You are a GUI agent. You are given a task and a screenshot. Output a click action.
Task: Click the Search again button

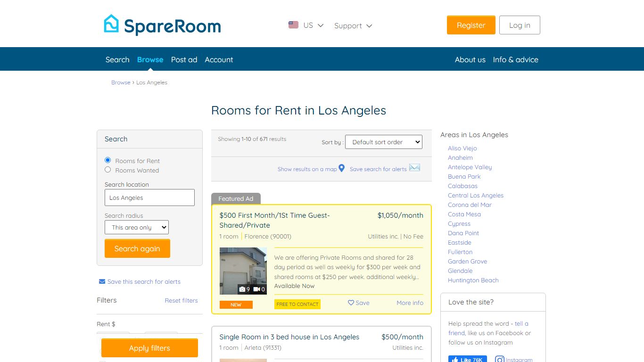coord(137,248)
